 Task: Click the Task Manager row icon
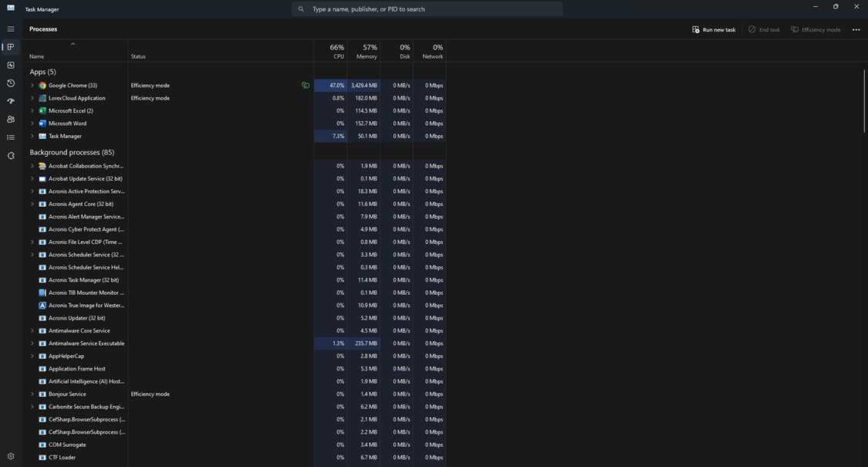click(42, 137)
